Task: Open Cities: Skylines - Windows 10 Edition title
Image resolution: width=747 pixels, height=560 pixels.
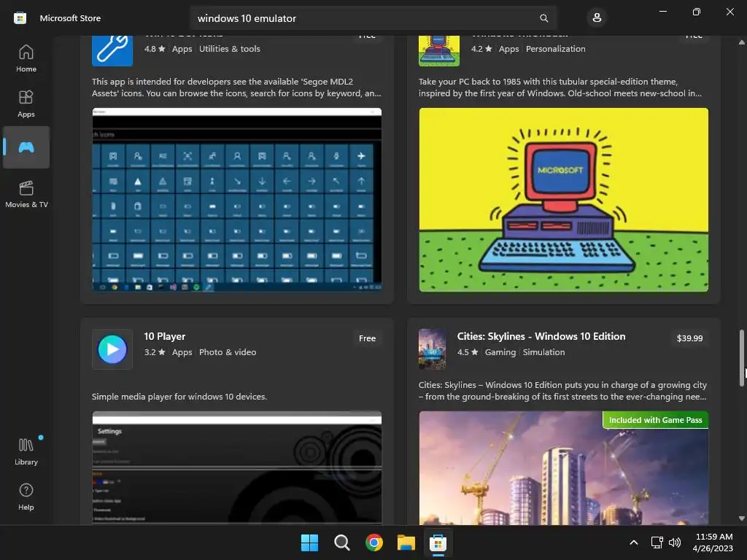Action: [x=541, y=336]
